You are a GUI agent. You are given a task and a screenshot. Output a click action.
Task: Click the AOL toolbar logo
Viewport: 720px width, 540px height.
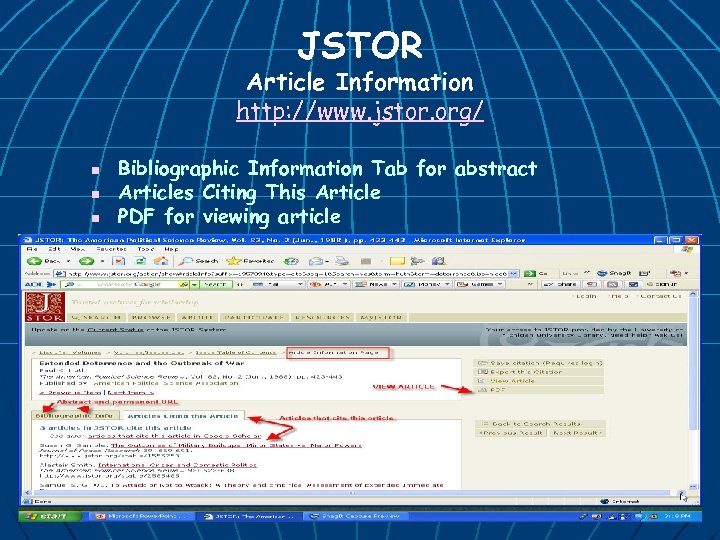pyautogui.click(x=40, y=285)
